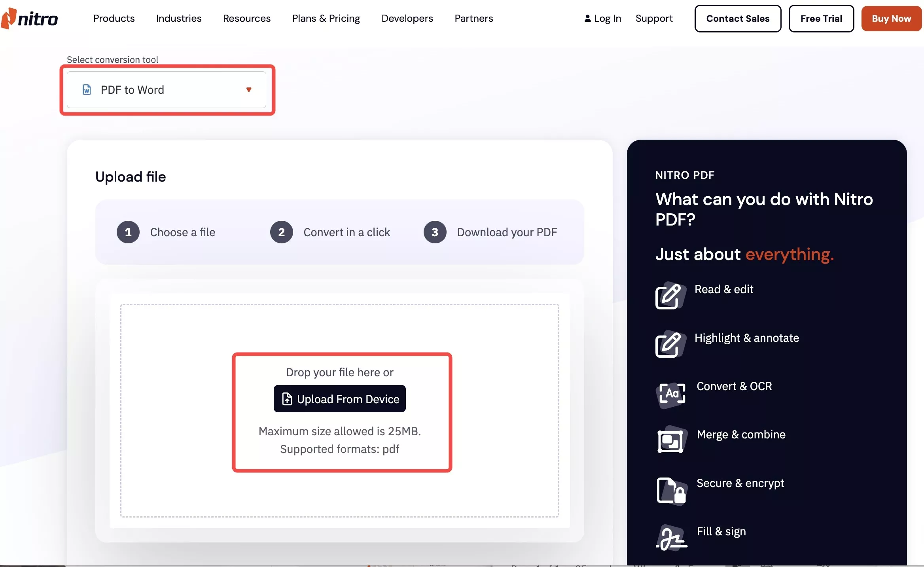This screenshot has width=924, height=567.
Task: Click the Highlight & annotate icon
Action: 670,344
